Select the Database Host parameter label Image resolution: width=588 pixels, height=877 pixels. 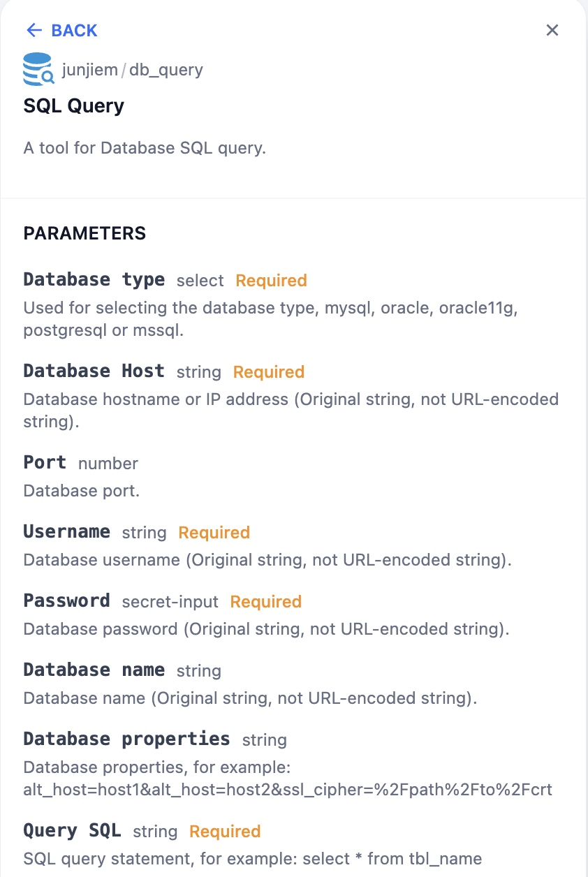coord(94,371)
